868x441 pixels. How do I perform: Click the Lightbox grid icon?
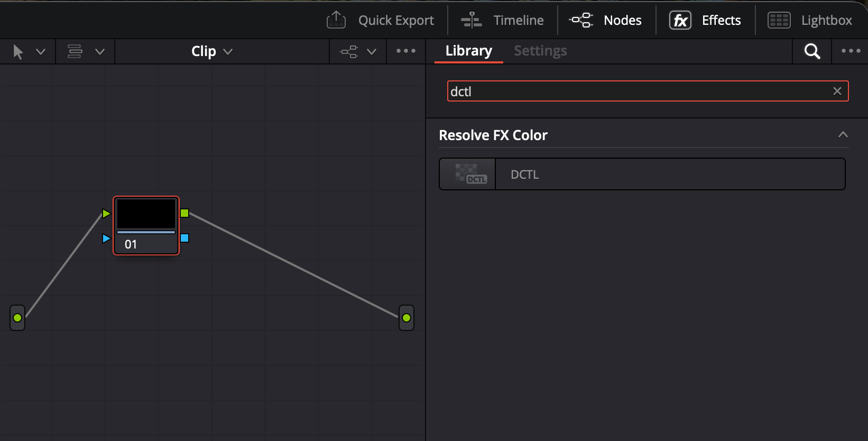coord(779,20)
